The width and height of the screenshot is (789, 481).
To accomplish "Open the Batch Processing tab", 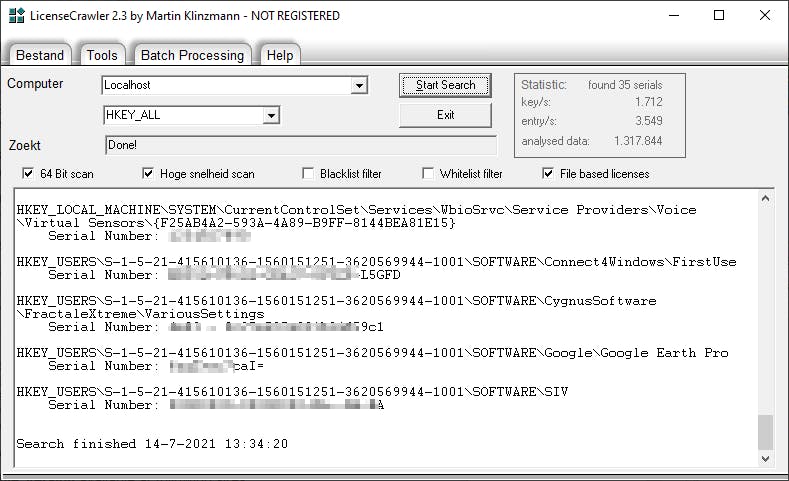I will click(192, 55).
